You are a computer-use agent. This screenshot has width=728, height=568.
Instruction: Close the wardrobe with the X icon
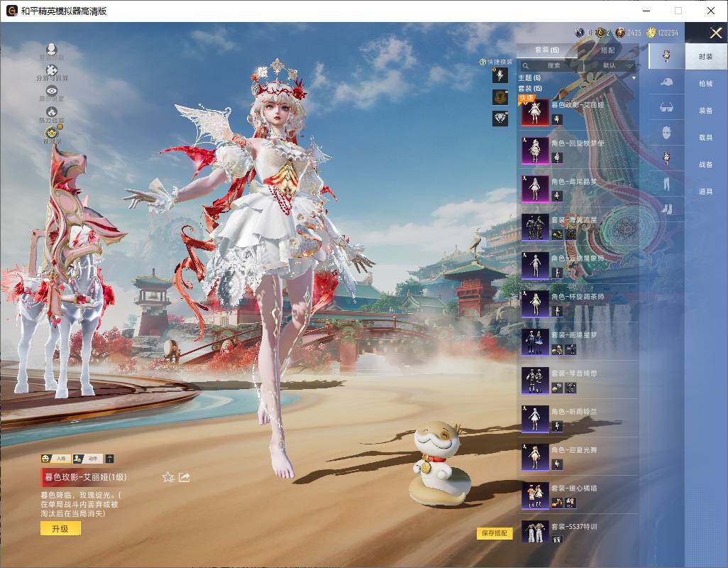tap(715, 33)
